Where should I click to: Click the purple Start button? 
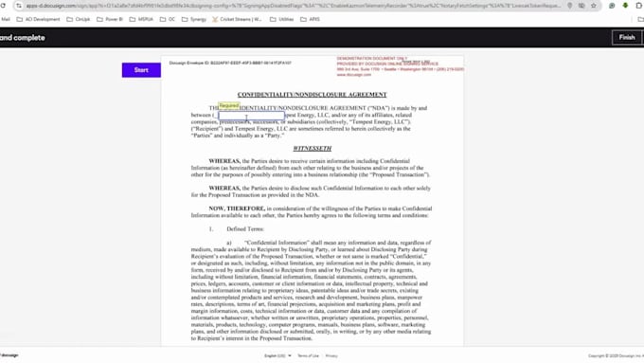click(x=141, y=70)
